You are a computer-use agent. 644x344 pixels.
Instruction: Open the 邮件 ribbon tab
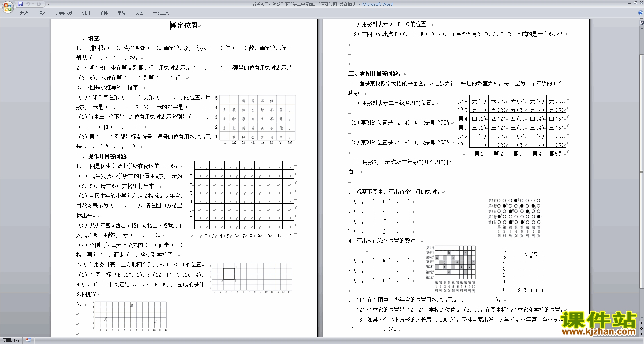point(104,13)
